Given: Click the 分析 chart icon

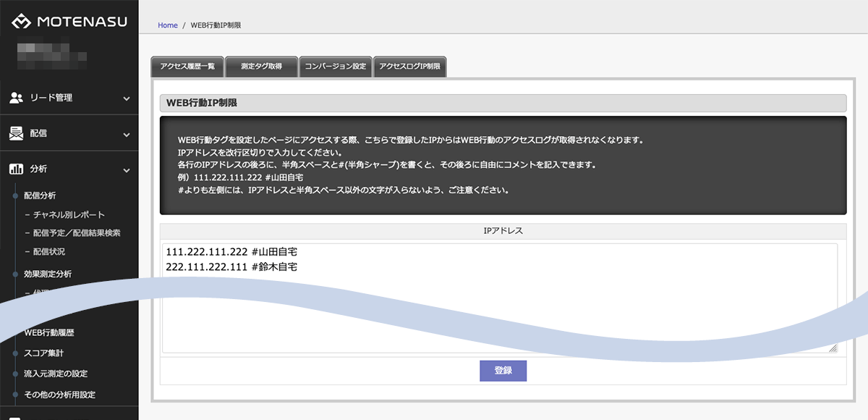Looking at the screenshot, I should pyautogui.click(x=16, y=169).
